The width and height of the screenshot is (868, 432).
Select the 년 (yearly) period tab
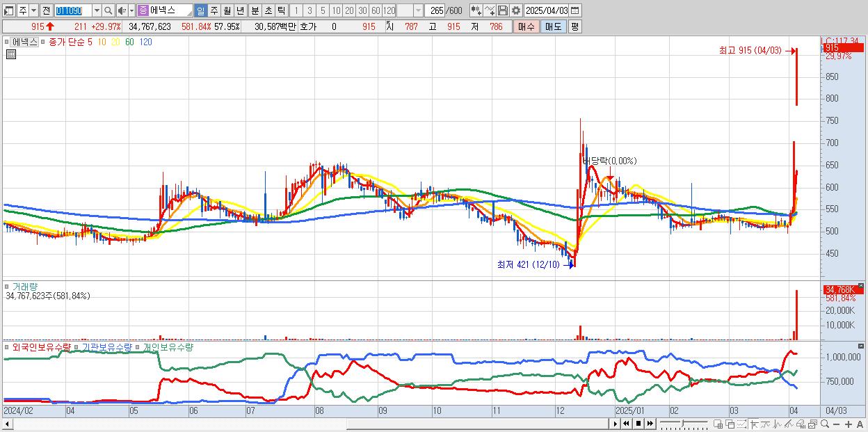[x=240, y=10]
